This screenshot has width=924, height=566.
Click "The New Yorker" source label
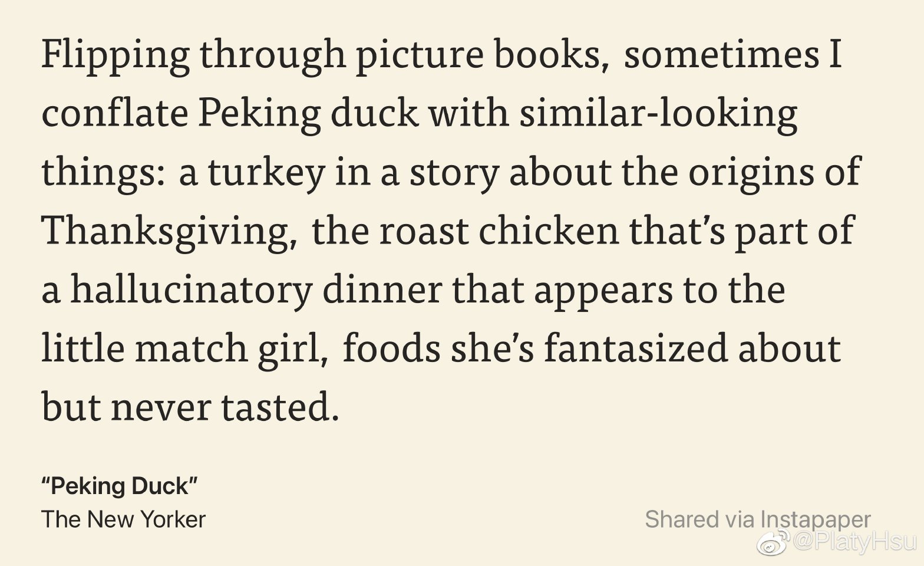tap(123, 519)
